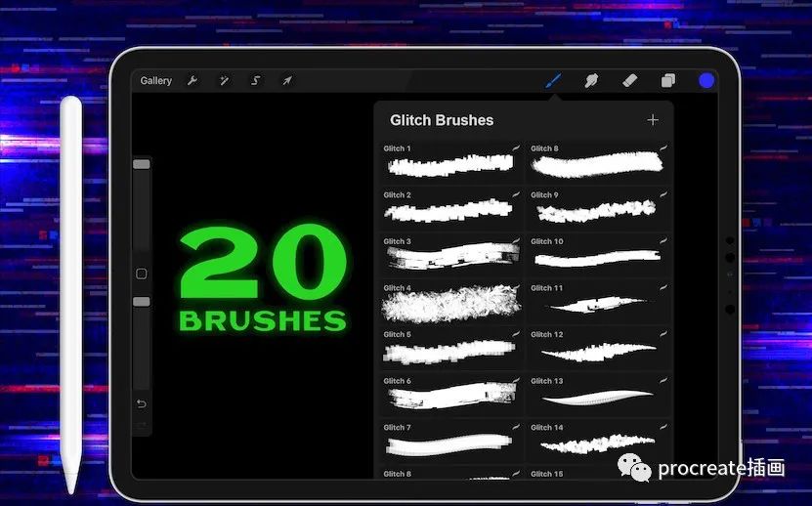Tap the Brush tool icon
The height and width of the screenshot is (506, 812).
(x=553, y=80)
